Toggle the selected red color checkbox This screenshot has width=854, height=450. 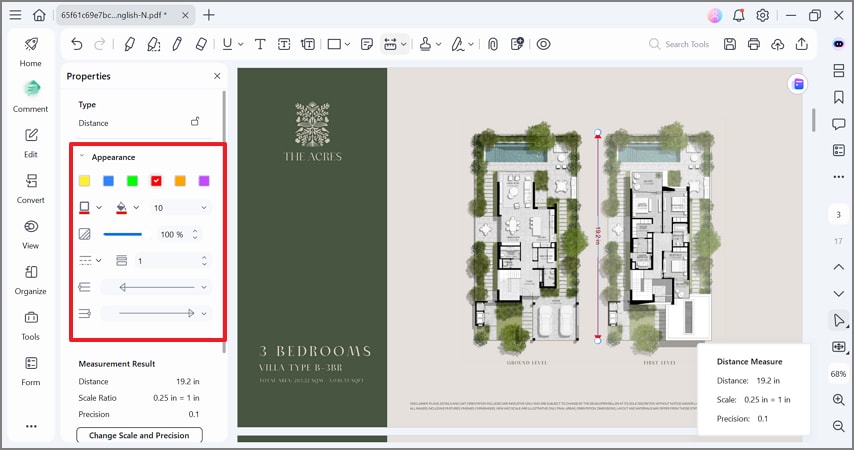156,181
